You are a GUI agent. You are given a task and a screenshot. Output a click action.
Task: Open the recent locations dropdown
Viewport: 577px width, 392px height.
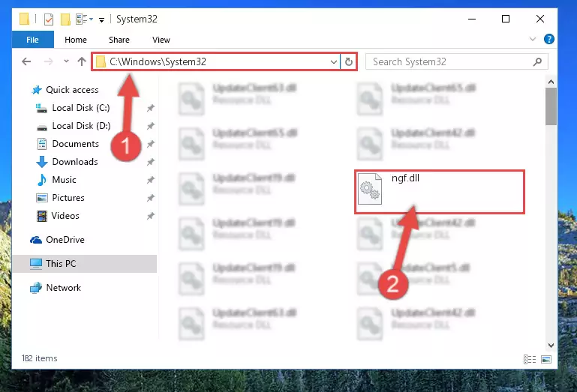[66, 61]
